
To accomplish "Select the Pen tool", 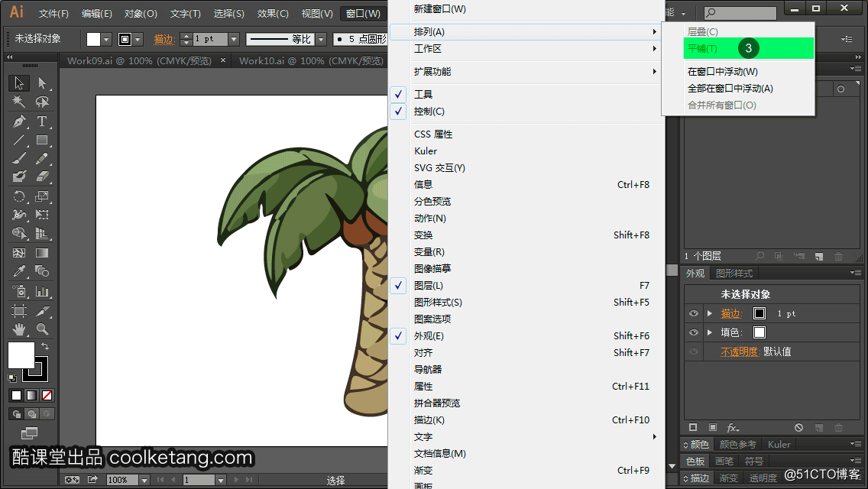I will point(19,121).
